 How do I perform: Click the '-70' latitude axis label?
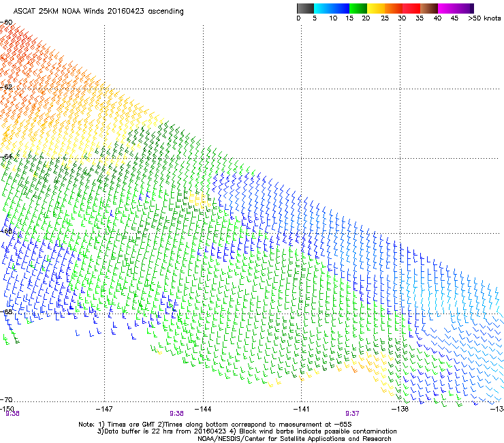(x=6, y=399)
